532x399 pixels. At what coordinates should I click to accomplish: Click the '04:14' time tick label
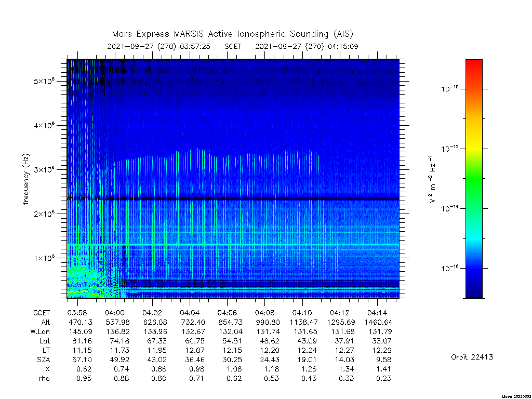click(x=377, y=313)
